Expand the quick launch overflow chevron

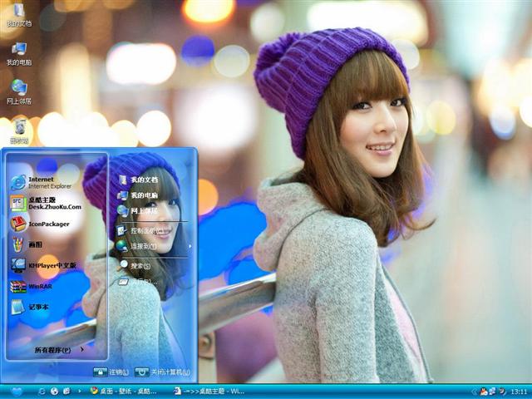tap(80, 392)
